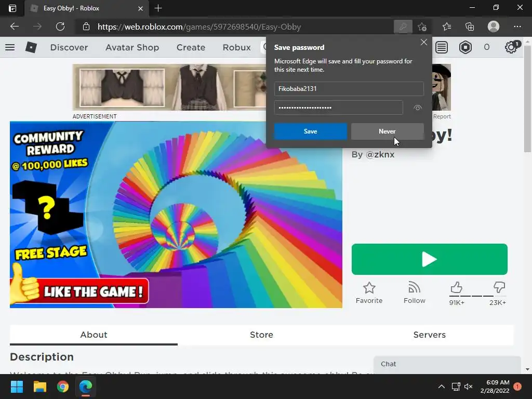The width and height of the screenshot is (532, 399).
Task: Open the Create menu item
Action: [x=191, y=47]
